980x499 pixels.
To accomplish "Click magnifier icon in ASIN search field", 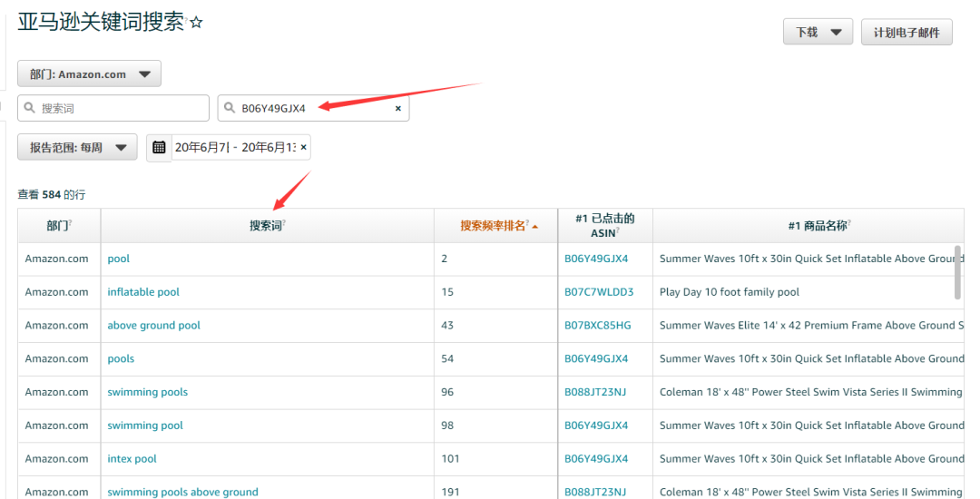I will point(230,108).
